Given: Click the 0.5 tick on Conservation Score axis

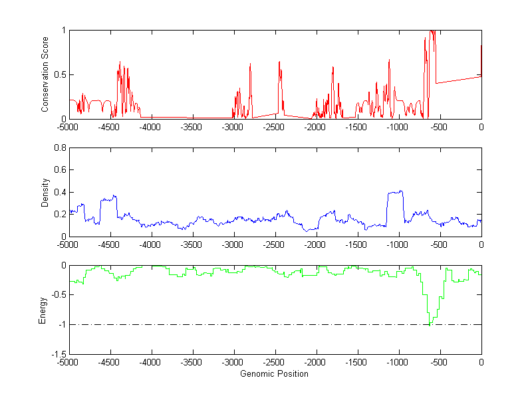Looking at the screenshot, I should tap(59, 74).
